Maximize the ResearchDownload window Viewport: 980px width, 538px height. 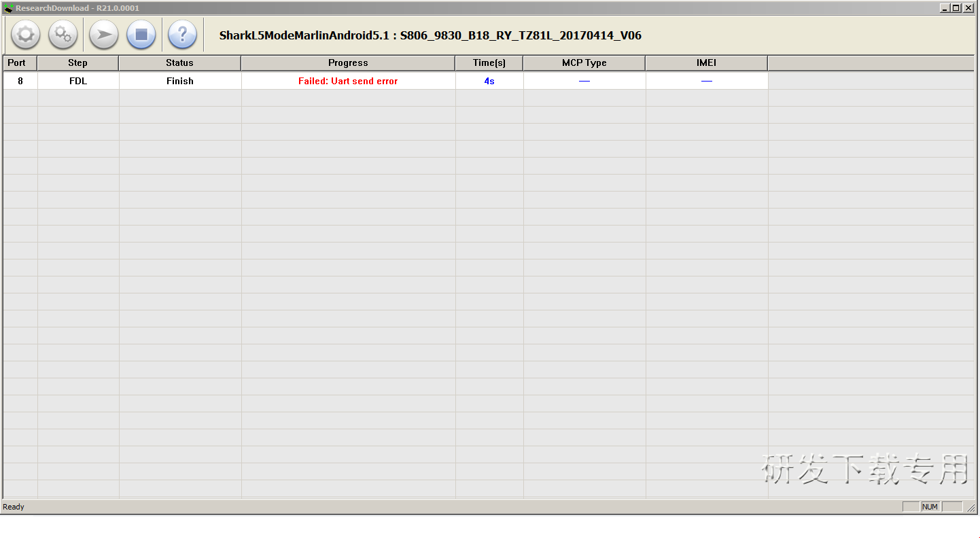pos(956,8)
